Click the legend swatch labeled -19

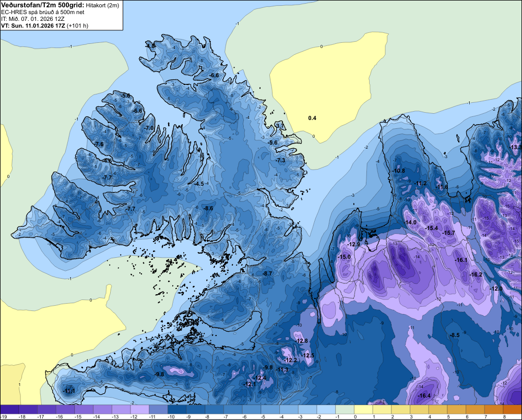click(9, 410)
